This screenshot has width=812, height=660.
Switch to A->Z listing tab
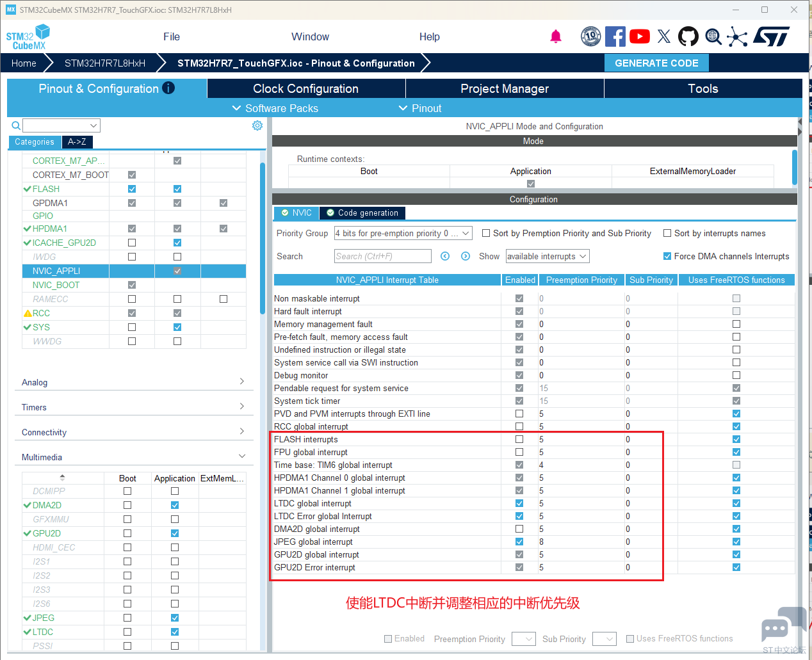click(77, 142)
